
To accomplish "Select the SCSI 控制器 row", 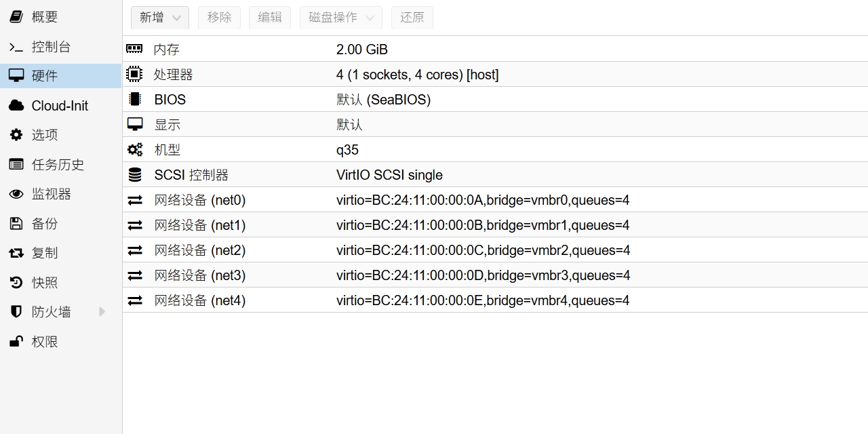I will [495, 175].
